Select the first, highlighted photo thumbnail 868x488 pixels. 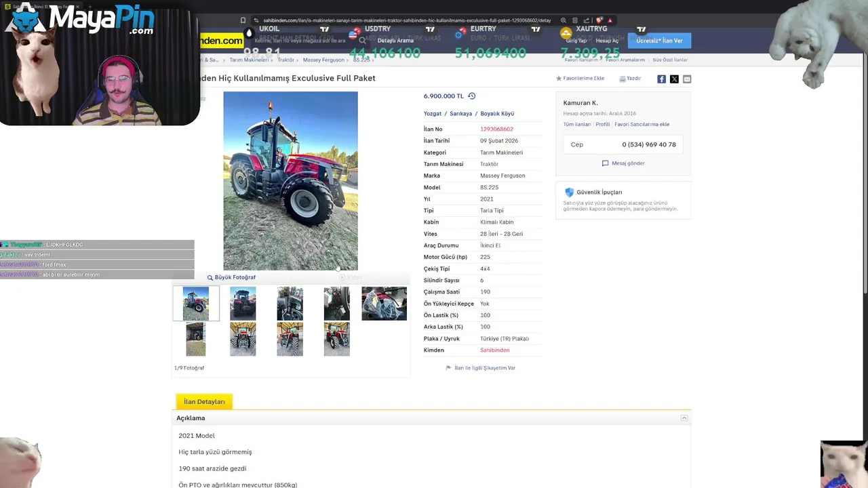coord(196,303)
